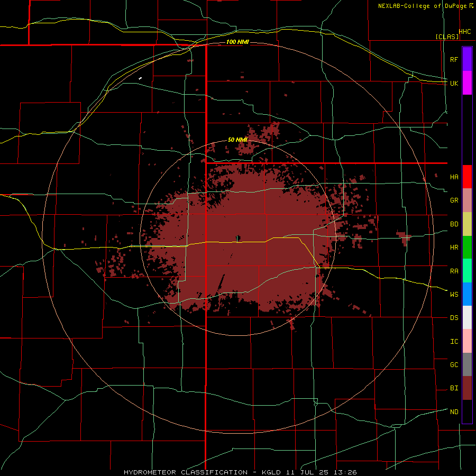Click the BD legend label
The image size is (476, 476).
[454, 224]
